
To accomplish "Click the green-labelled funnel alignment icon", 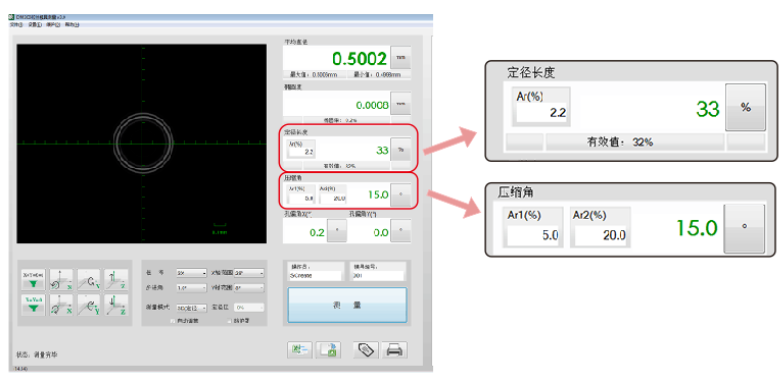I will (x=33, y=305).
